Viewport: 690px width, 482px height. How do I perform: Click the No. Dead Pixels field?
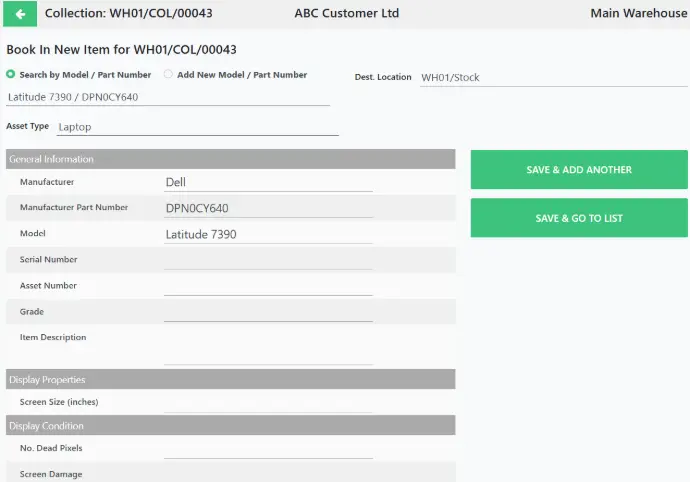(268, 449)
